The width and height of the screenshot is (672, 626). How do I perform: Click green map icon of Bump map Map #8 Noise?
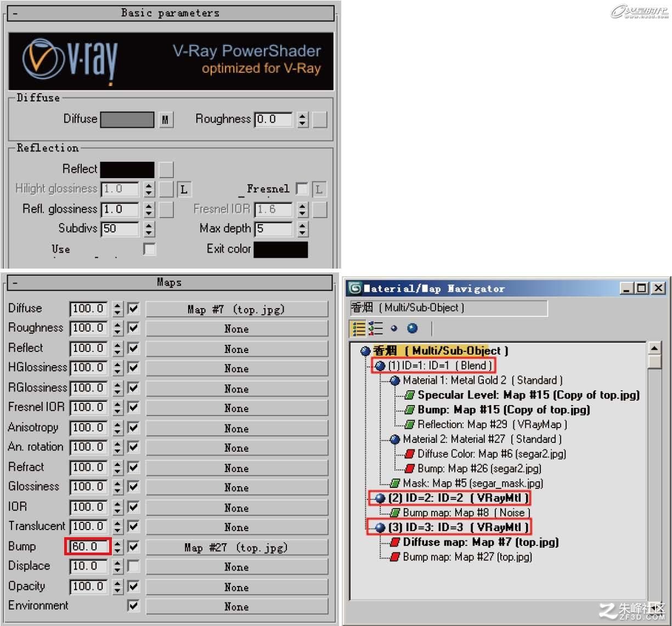pos(395,513)
